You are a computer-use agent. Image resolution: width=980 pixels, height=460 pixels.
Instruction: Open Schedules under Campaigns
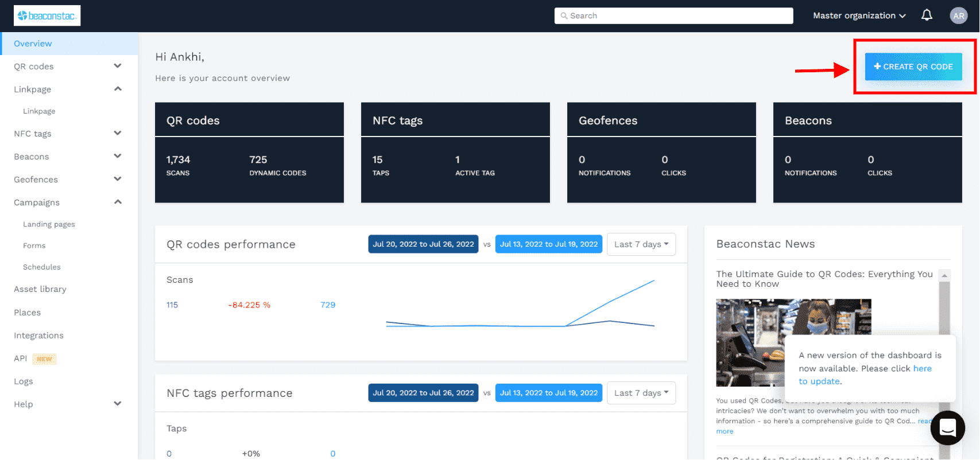(x=42, y=267)
